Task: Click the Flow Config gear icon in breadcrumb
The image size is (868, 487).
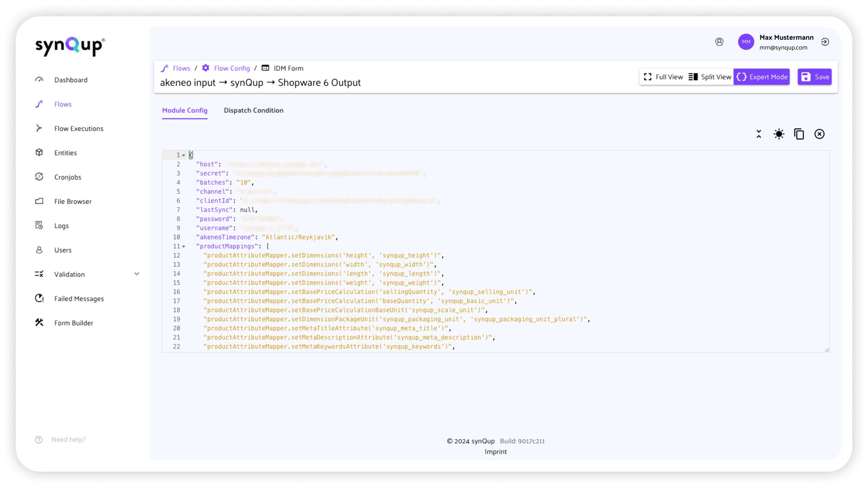Action: 205,68
